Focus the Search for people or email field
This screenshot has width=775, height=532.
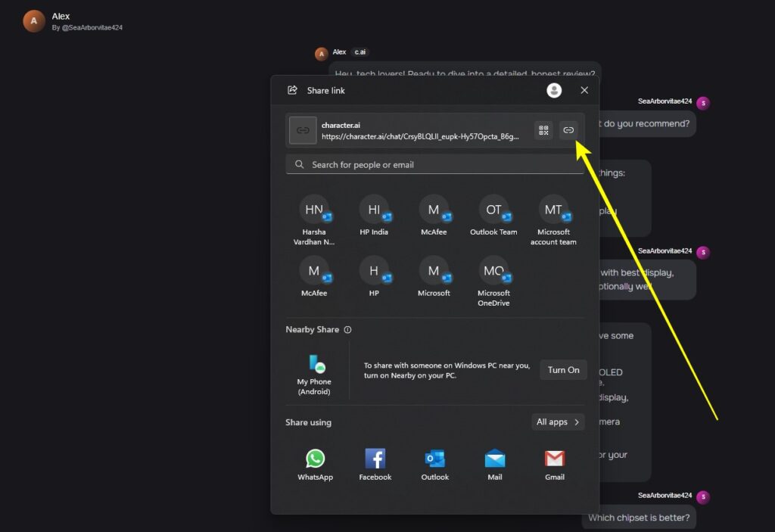(435, 165)
